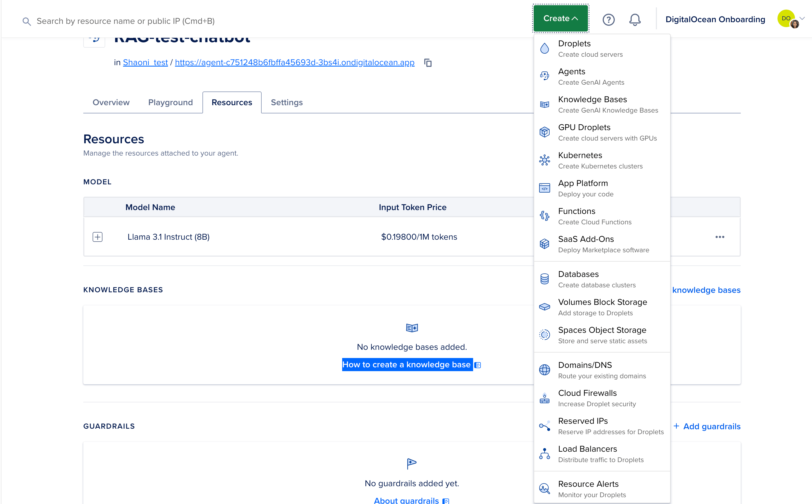812x504 pixels.
Task: Select Domains/DNS from the Create menu
Action: coord(602,370)
